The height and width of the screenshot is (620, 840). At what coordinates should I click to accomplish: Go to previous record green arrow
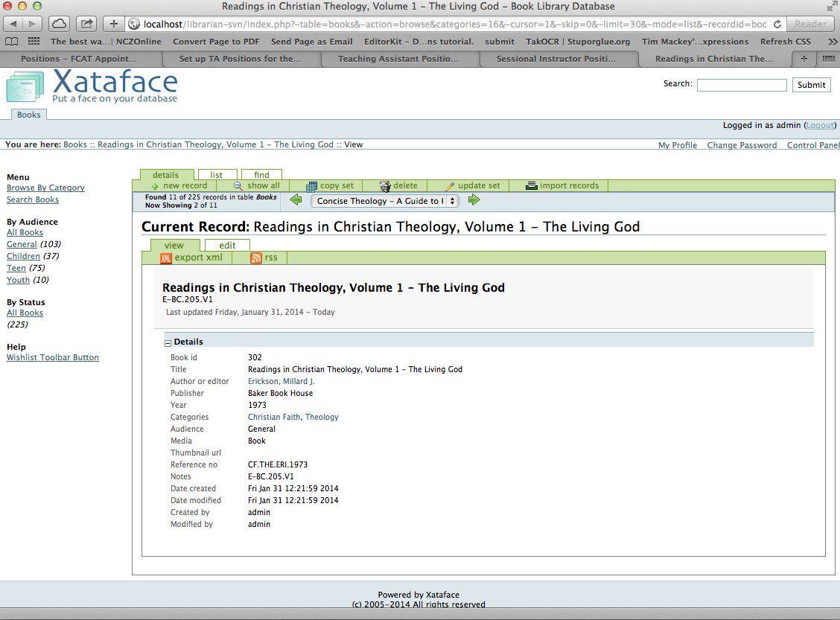click(296, 200)
